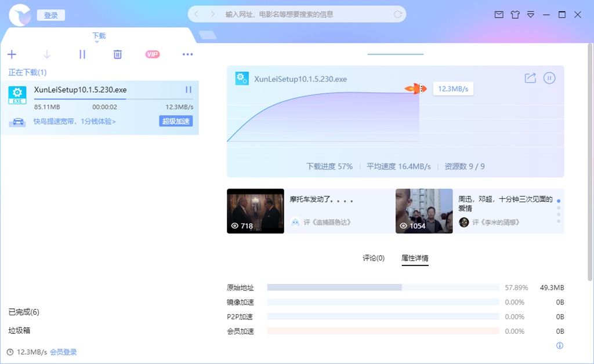The image size is (594, 364).
Task: Click the 49.3MB value
Action: coord(552,287)
